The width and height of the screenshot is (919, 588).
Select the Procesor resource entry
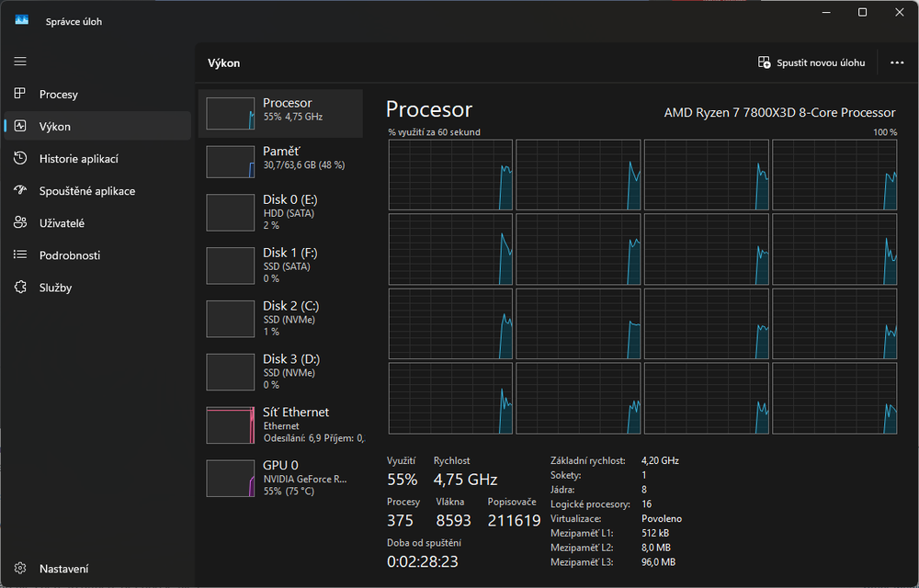pyautogui.click(x=280, y=112)
